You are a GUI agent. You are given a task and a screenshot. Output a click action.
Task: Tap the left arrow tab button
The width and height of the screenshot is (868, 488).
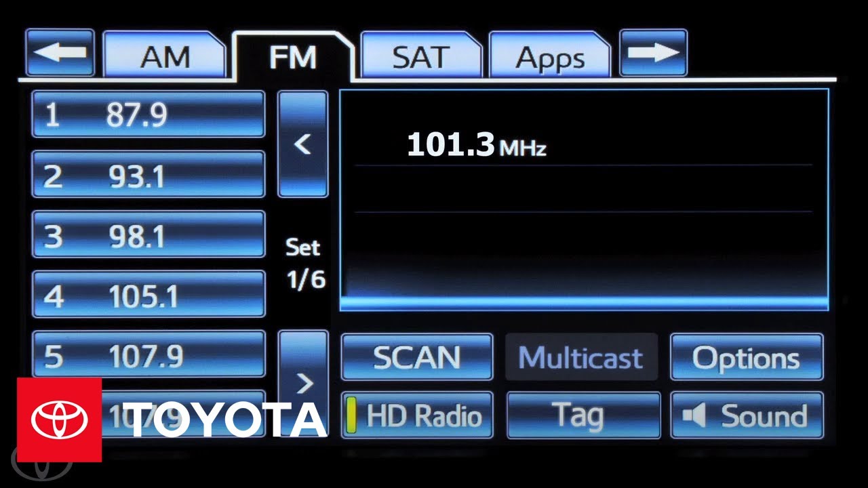60,52
